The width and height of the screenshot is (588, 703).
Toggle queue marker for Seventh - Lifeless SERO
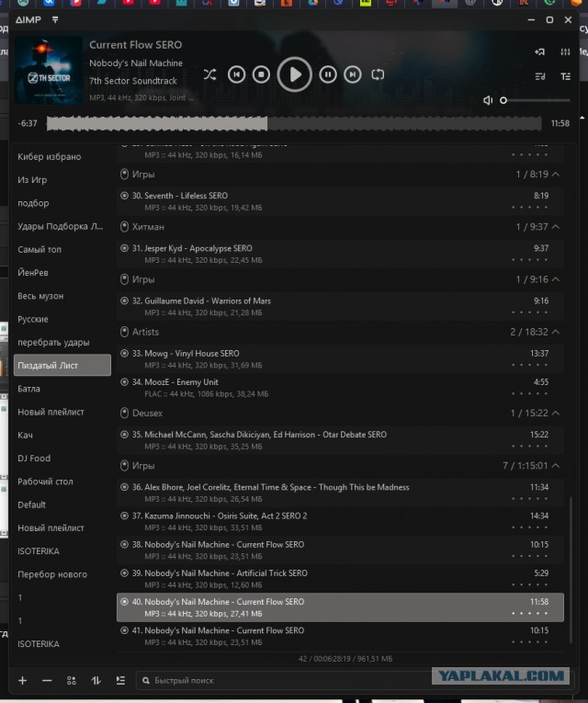click(x=125, y=196)
